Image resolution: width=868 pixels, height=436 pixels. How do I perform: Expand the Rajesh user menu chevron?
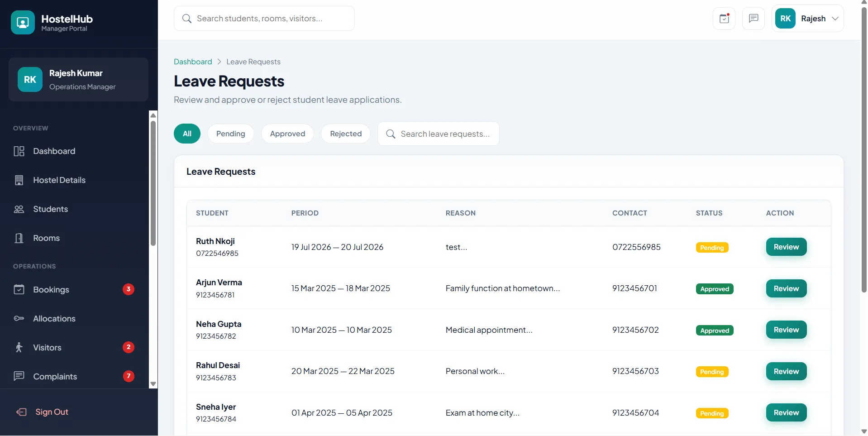pyautogui.click(x=835, y=19)
